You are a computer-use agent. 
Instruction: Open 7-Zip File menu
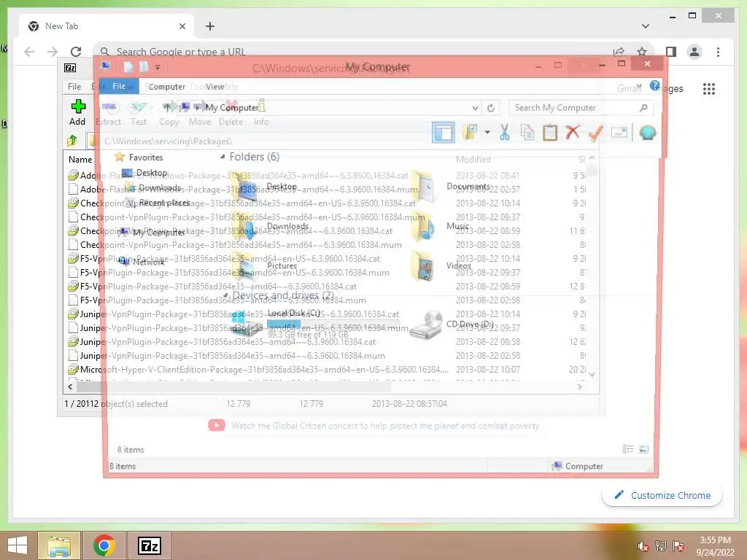coord(74,86)
